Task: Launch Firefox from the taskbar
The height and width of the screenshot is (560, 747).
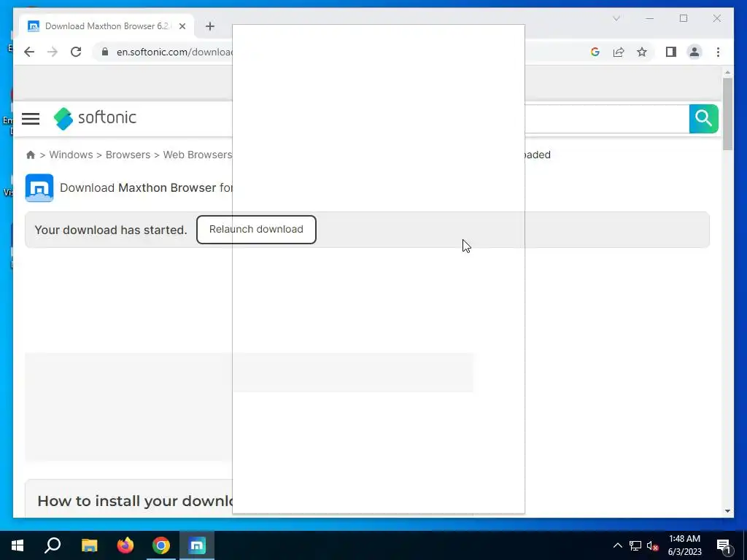Action: pos(125,545)
